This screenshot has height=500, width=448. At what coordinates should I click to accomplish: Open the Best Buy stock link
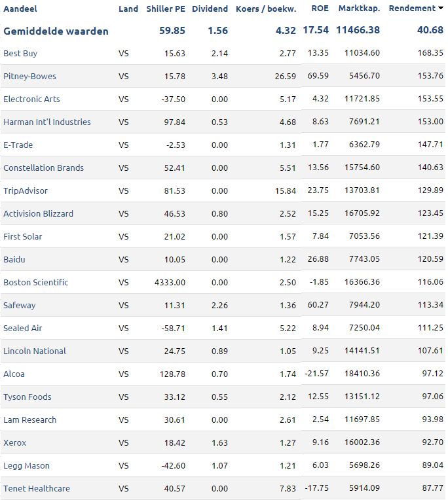pos(20,53)
